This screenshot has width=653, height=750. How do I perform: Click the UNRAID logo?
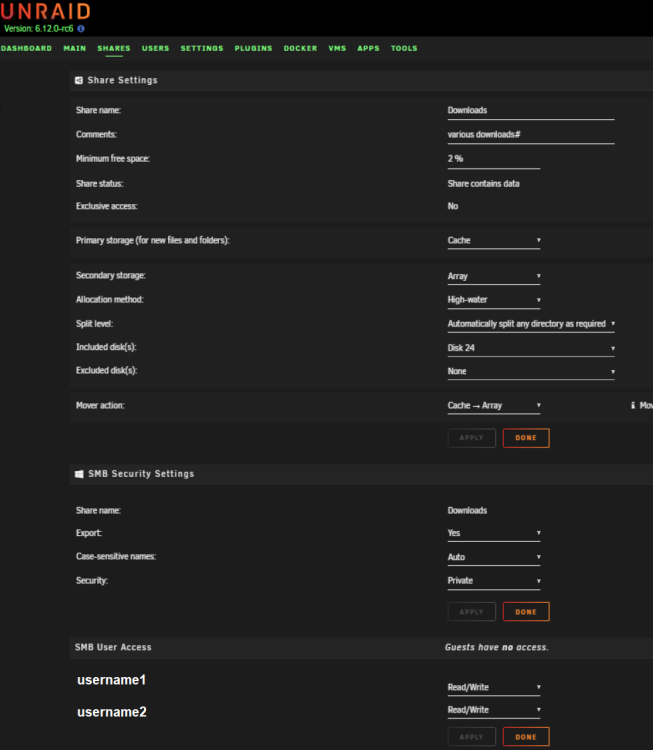(x=45, y=11)
